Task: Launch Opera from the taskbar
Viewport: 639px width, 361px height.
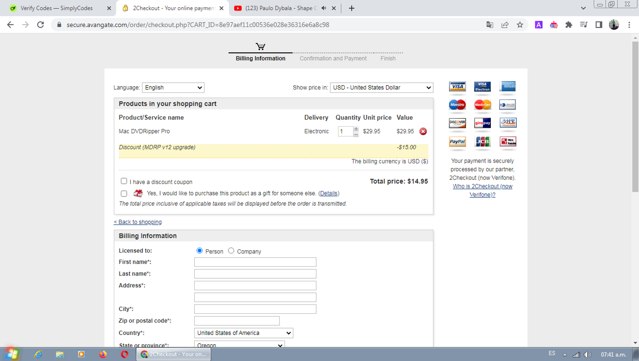Action: click(x=124, y=354)
